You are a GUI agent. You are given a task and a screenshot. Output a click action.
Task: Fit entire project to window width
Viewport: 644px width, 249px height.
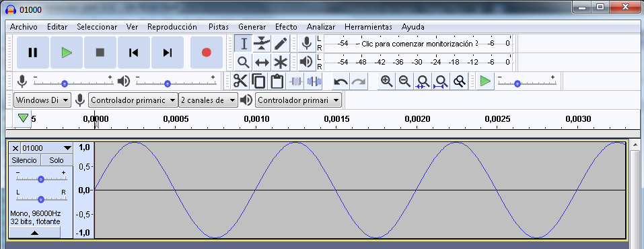(441, 81)
